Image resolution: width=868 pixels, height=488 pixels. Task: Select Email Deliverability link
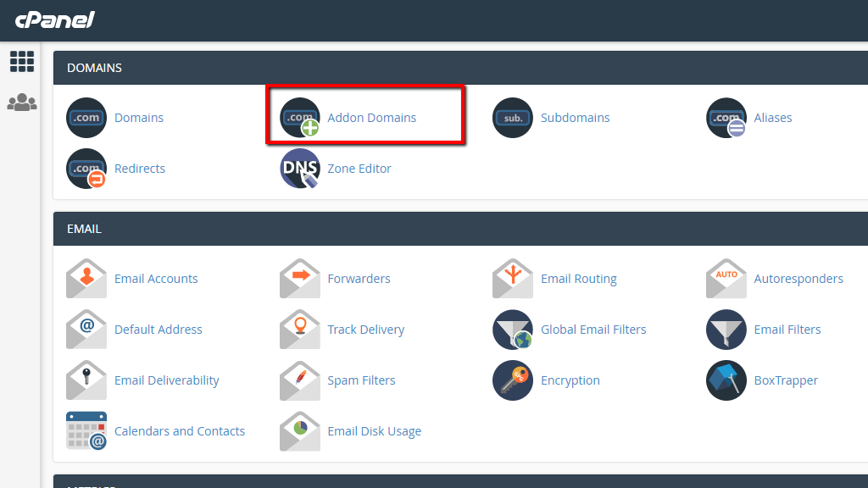[x=167, y=380]
